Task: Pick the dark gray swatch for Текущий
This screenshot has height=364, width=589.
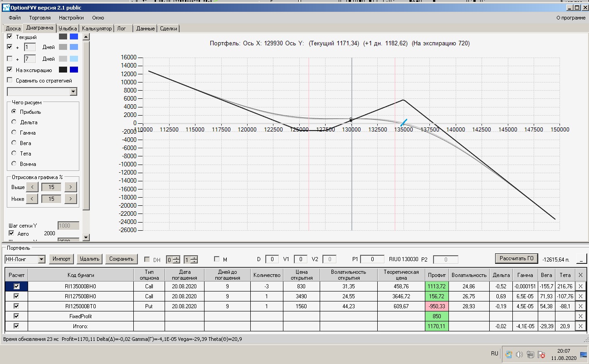Action: [x=63, y=37]
